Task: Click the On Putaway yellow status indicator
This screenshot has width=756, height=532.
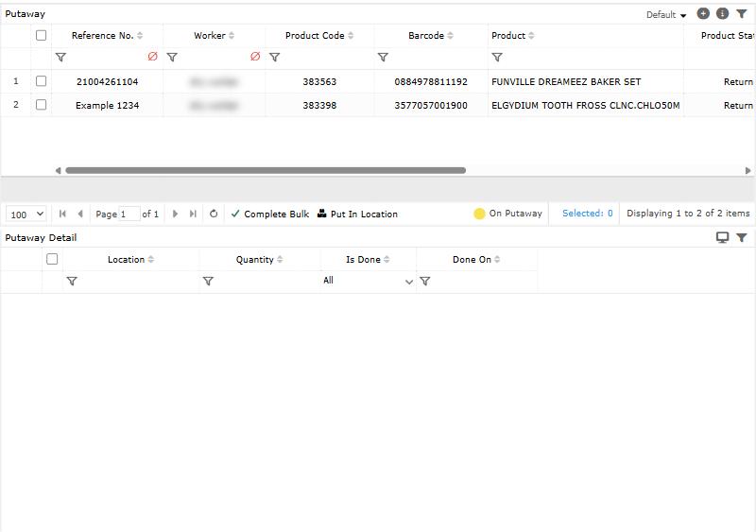Action: coord(479,214)
